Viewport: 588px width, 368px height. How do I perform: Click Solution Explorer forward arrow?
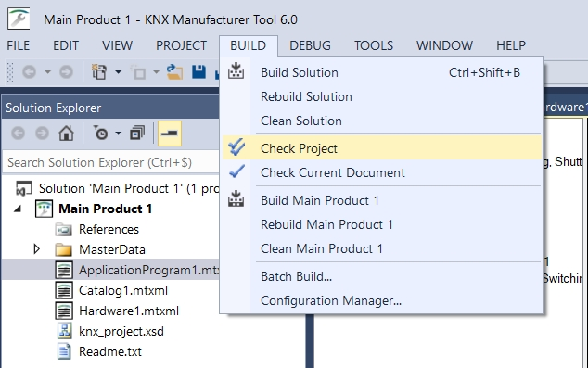point(42,133)
